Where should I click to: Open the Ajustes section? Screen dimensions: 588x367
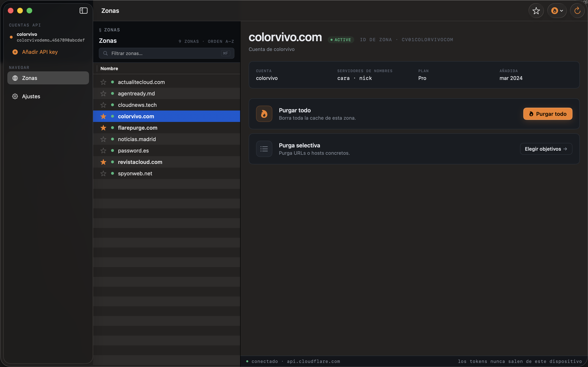[31, 96]
